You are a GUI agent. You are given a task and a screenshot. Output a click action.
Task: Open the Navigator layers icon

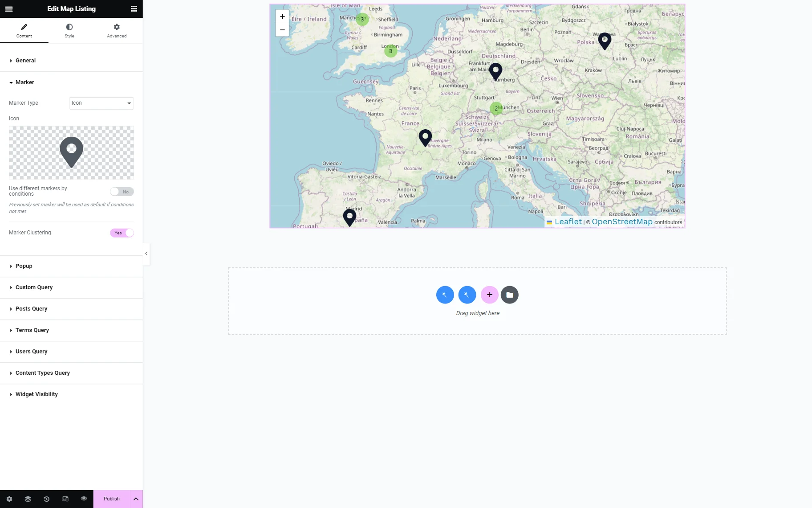pos(28,499)
